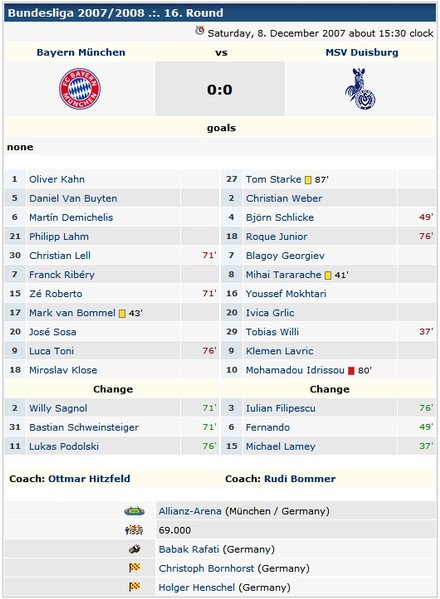The height and width of the screenshot is (599, 440).
Task: Open coach Rudi Bommer's profile
Action: (300, 479)
